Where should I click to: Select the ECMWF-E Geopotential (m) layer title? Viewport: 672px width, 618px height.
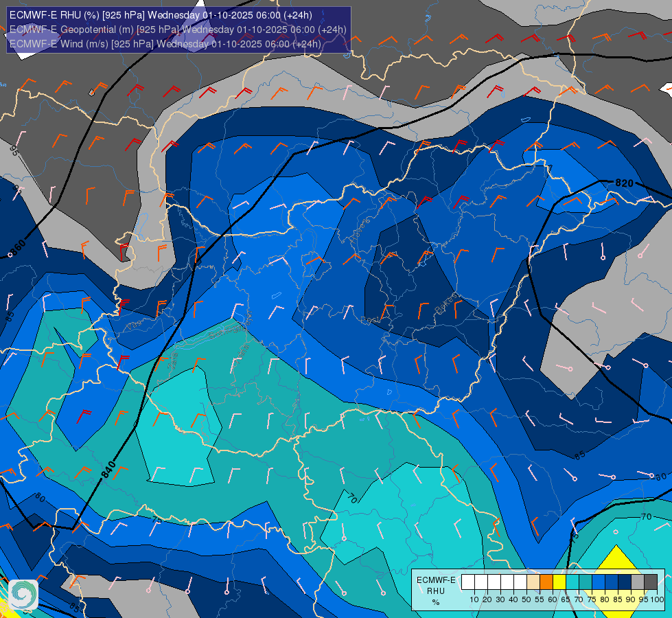pyautogui.click(x=178, y=30)
